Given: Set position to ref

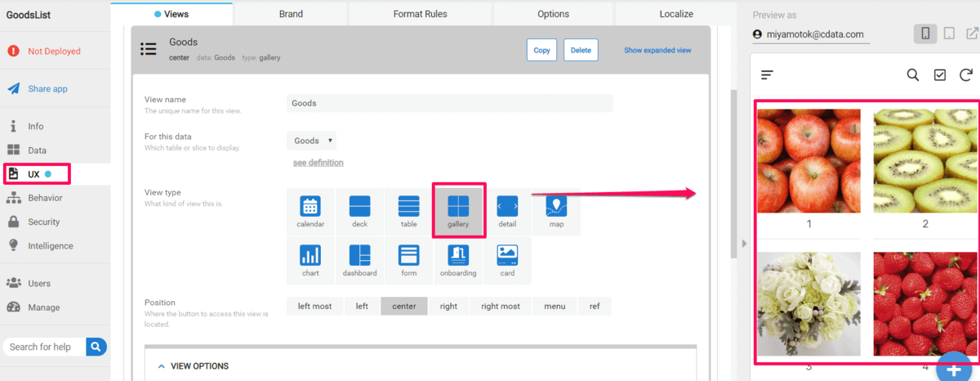Looking at the screenshot, I should pyautogui.click(x=595, y=307).
